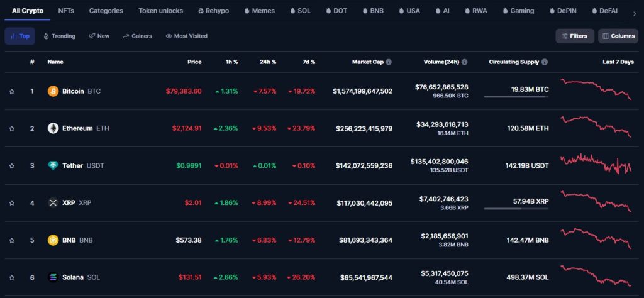The image size is (644, 298).
Task: Open the Token unlocks tab
Action: (x=160, y=11)
